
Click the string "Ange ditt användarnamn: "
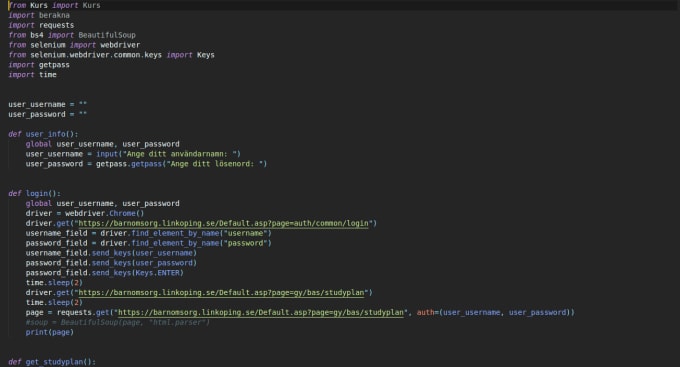coord(181,154)
